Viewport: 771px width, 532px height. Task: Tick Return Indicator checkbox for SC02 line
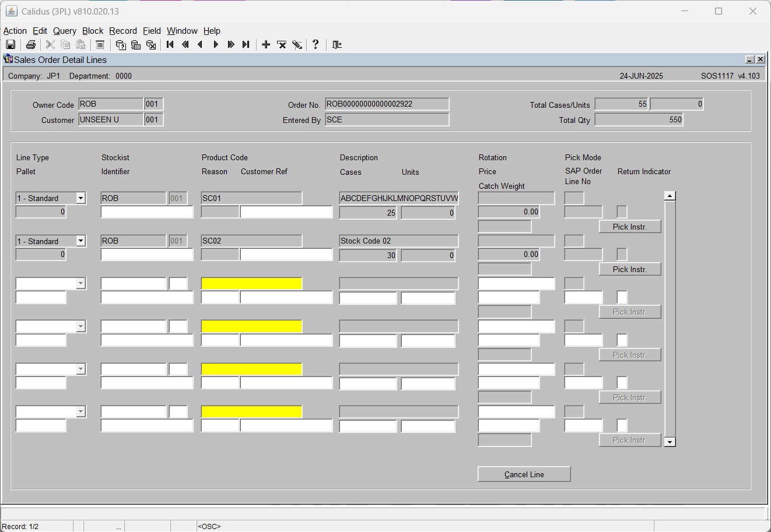click(622, 254)
